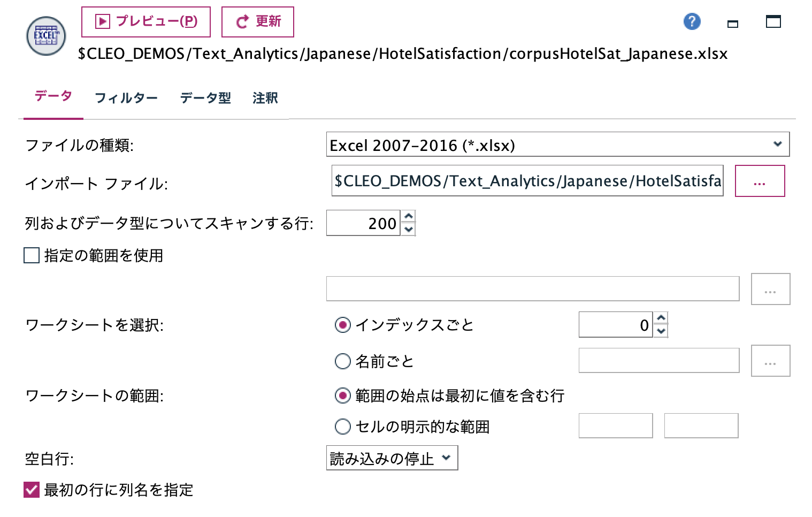Click the refresh arrow icon on 更新
Viewport: 812px width, 517px height.
pyautogui.click(x=241, y=21)
